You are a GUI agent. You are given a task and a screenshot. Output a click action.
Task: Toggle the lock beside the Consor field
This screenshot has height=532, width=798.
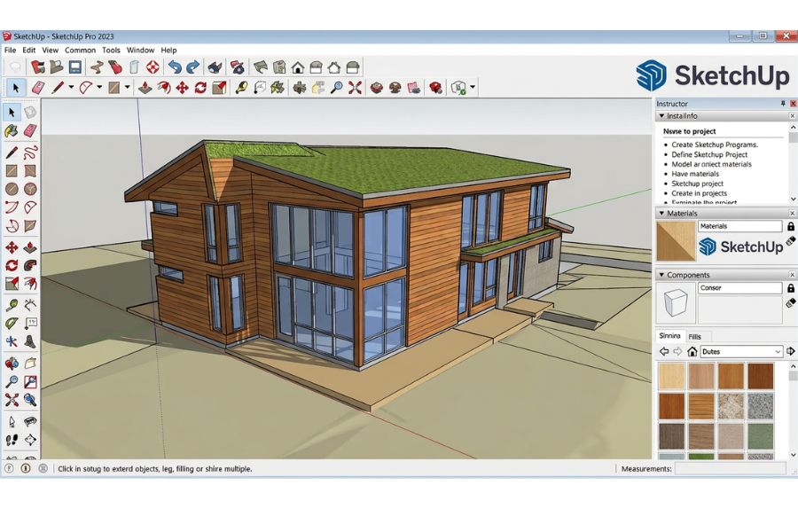790,288
